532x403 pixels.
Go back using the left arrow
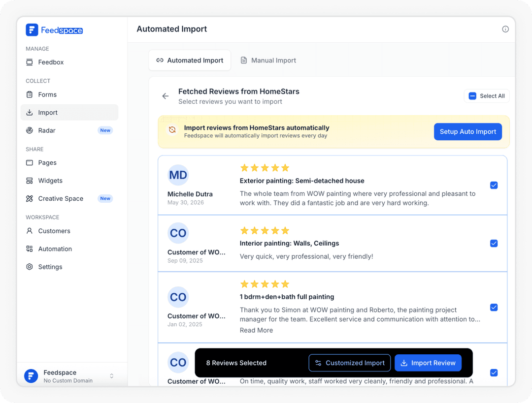165,96
